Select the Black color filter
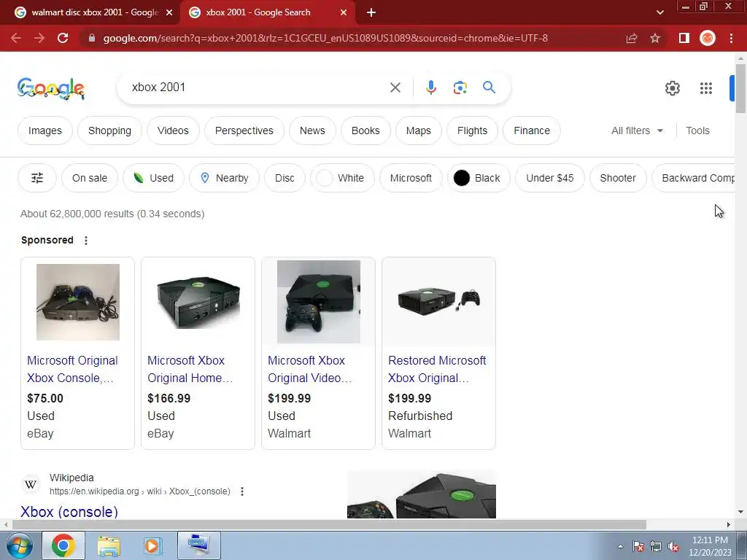Image resolution: width=747 pixels, height=560 pixels. pyautogui.click(x=479, y=178)
